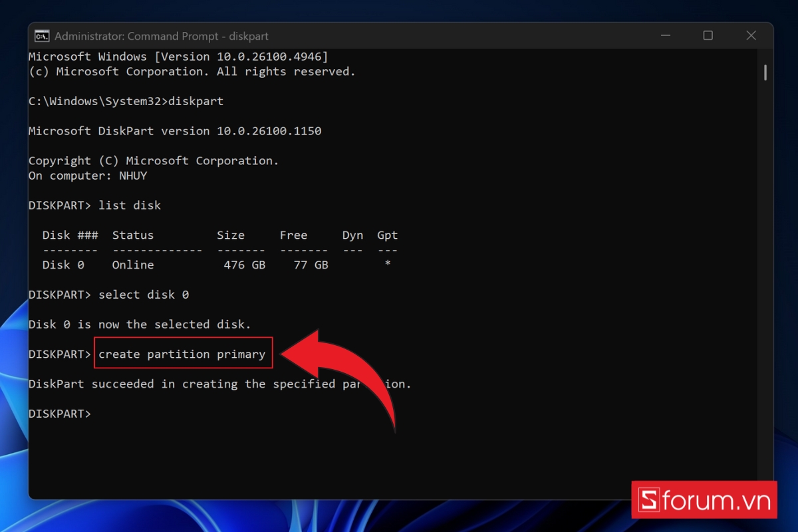Click the 'Status' column header
The height and width of the screenshot is (532, 798).
[133, 235]
